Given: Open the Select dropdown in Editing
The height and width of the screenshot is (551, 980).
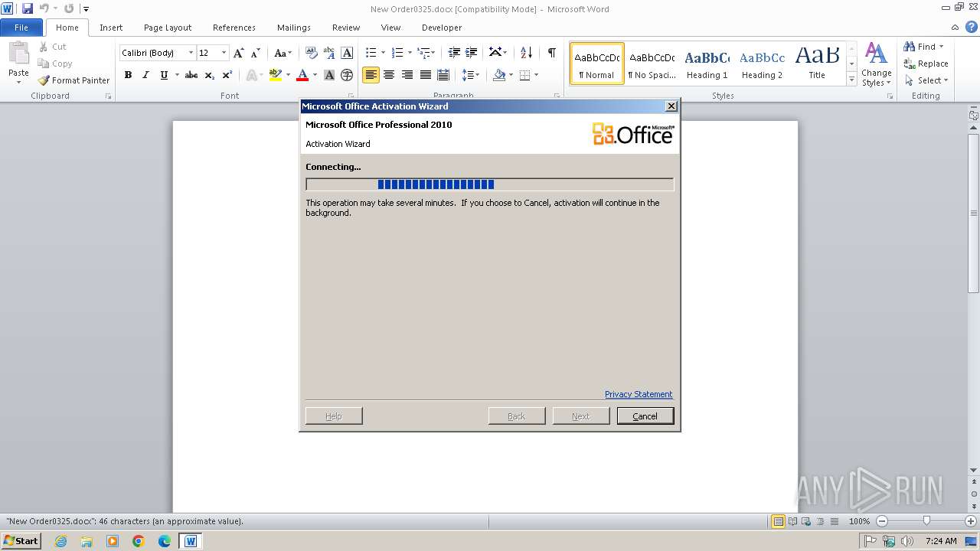Looking at the screenshot, I should 926,80.
